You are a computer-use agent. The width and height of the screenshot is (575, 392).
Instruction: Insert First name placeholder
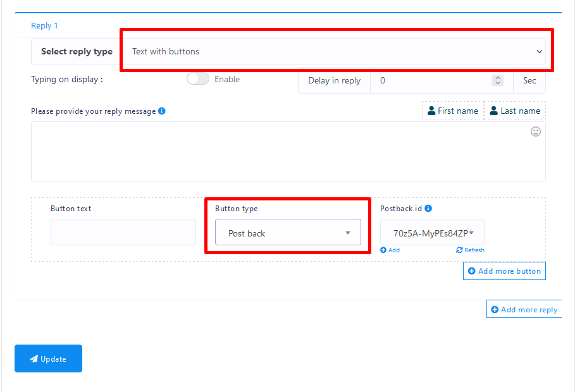click(x=452, y=111)
